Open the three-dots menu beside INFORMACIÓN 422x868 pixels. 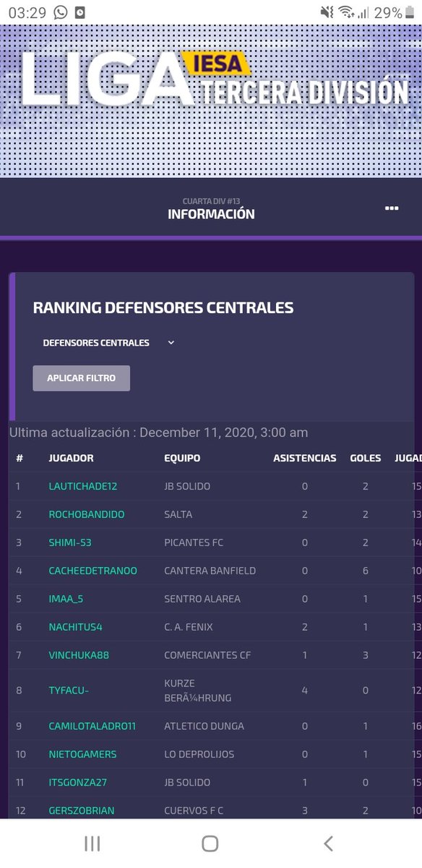392,208
